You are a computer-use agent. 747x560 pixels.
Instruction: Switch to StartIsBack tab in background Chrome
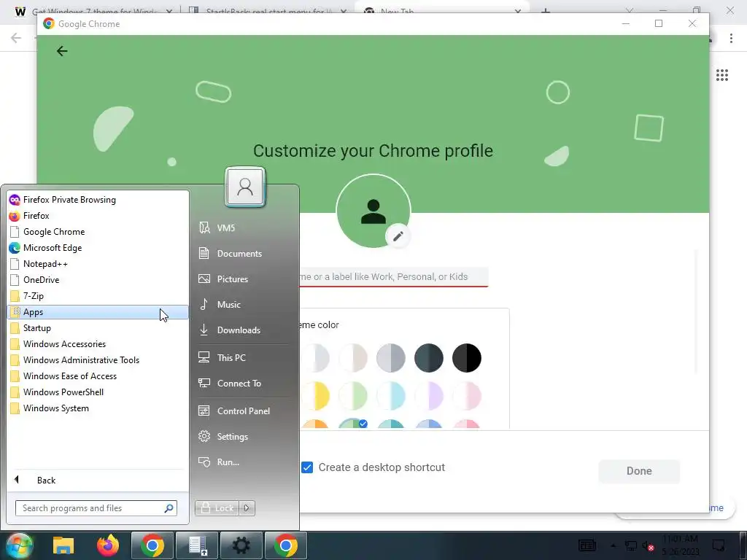click(x=268, y=10)
